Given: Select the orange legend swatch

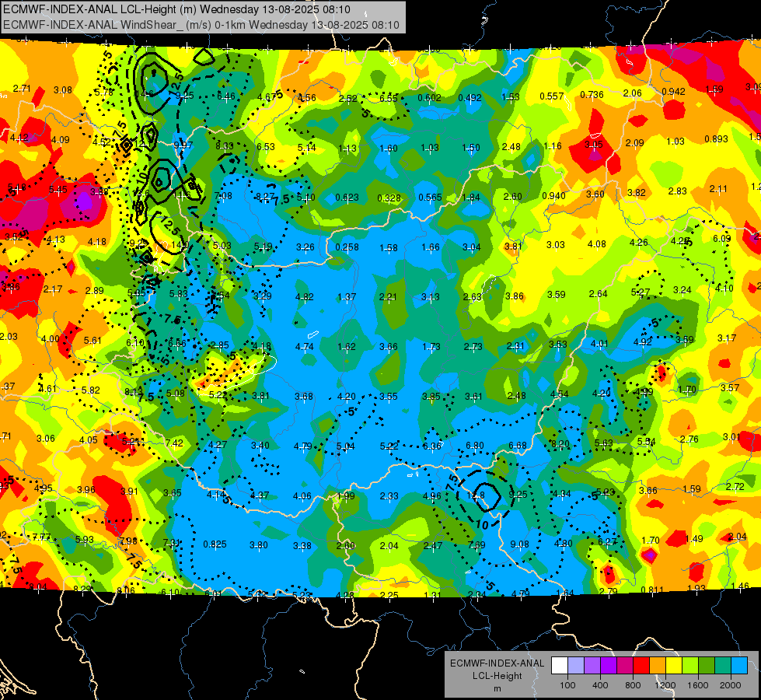Looking at the screenshot, I should (x=657, y=666).
